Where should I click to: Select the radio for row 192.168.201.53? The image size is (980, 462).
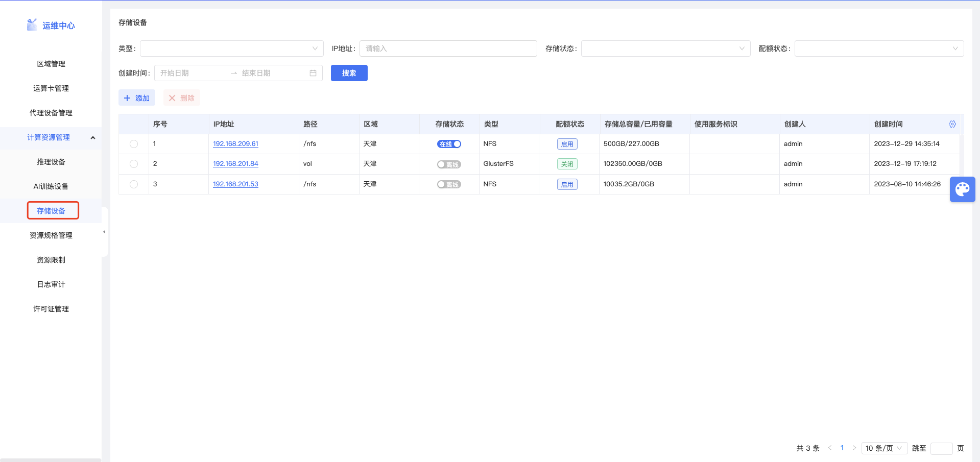click(134, 184)
